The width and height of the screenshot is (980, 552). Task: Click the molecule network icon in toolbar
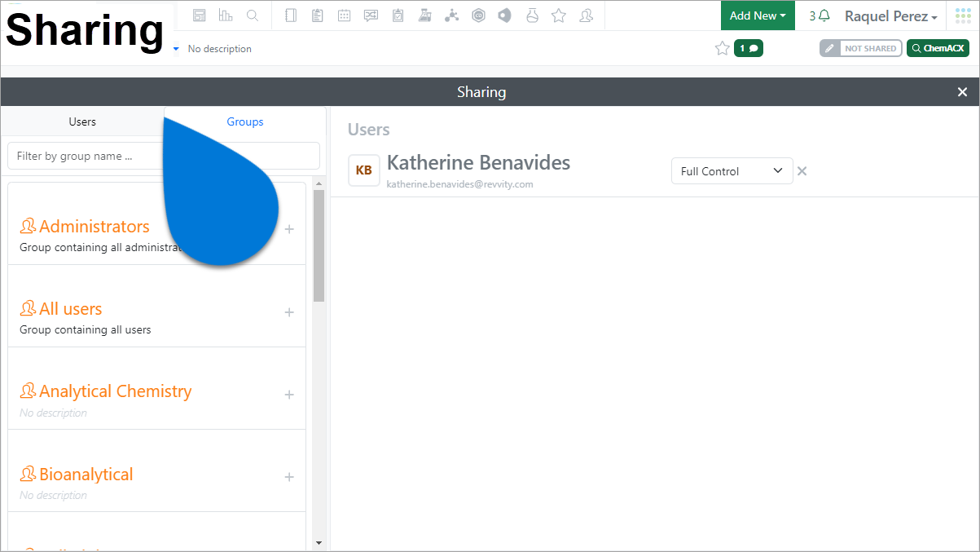(x=451, y=15)
